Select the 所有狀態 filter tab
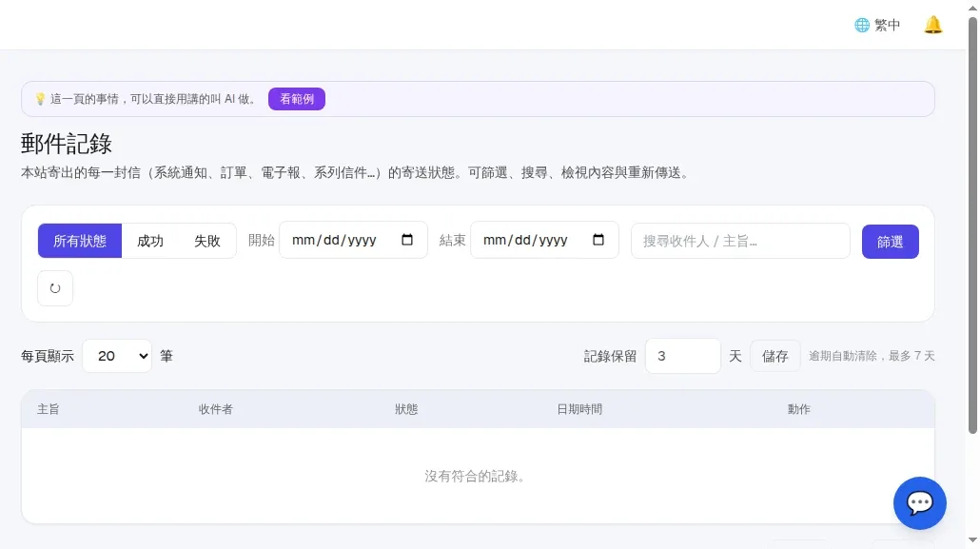980x549 pixels. (80, 241)
